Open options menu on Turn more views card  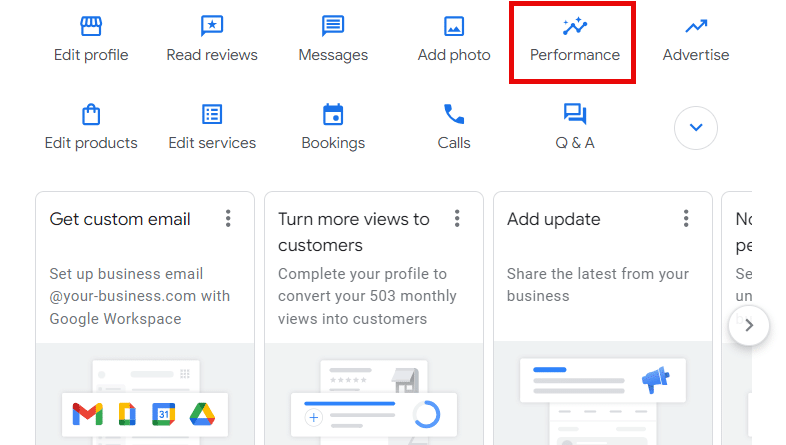(x=457, y=218)
